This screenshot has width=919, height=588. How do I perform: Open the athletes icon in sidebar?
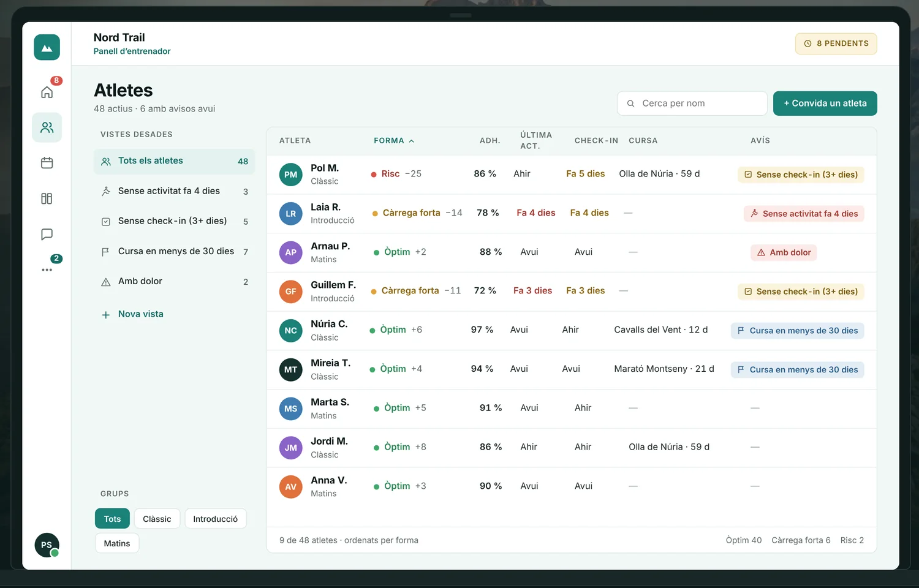(47, 127)
